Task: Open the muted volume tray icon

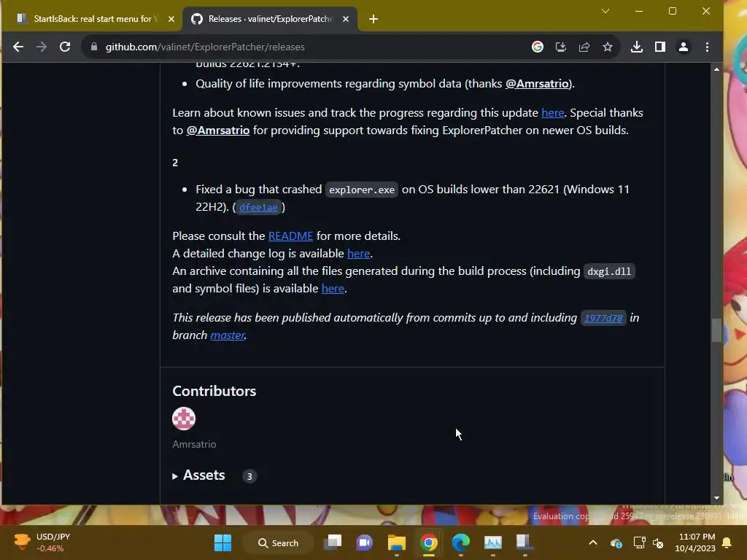Action: [658, 542]
